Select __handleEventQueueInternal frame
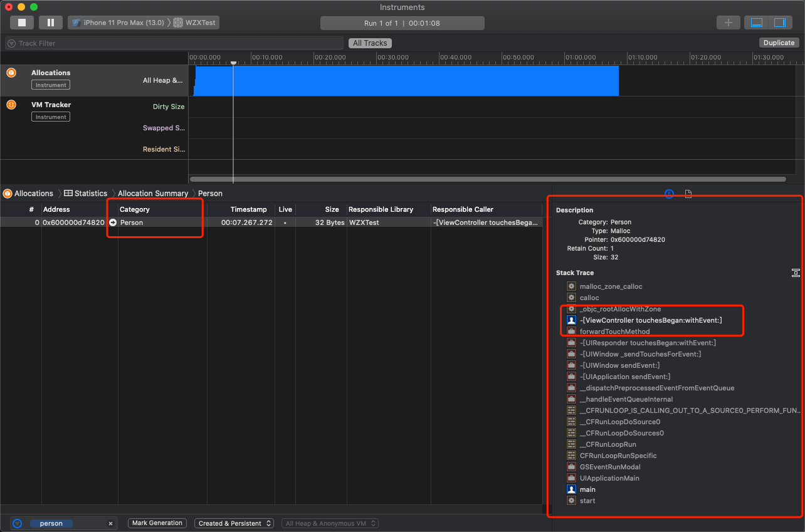 point(626,399)
